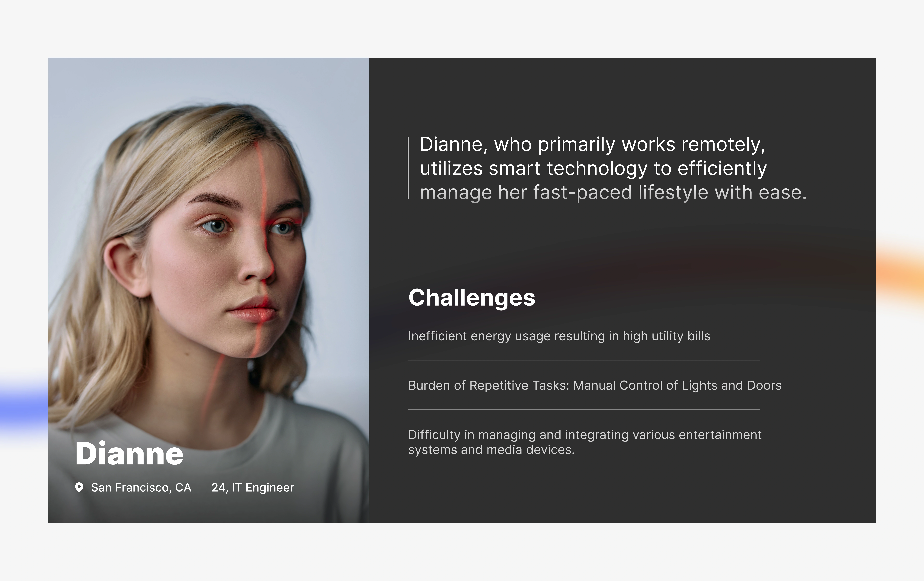
Task: Click the San Francisco, CA location text
Action: click(141, 487)
